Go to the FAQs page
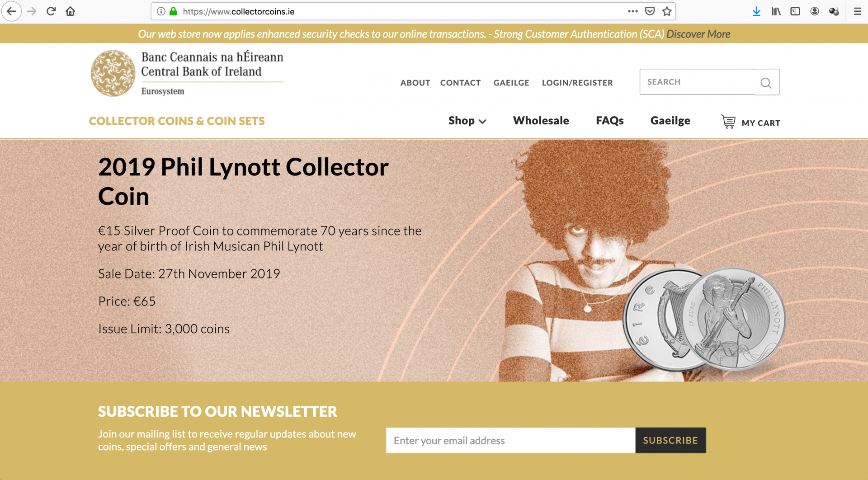 click(609, 121)
